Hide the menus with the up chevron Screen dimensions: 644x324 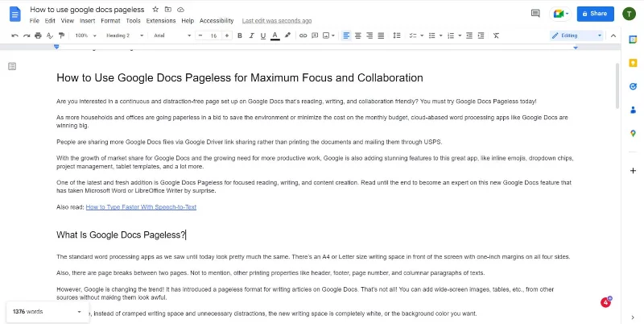click(613, 35)
